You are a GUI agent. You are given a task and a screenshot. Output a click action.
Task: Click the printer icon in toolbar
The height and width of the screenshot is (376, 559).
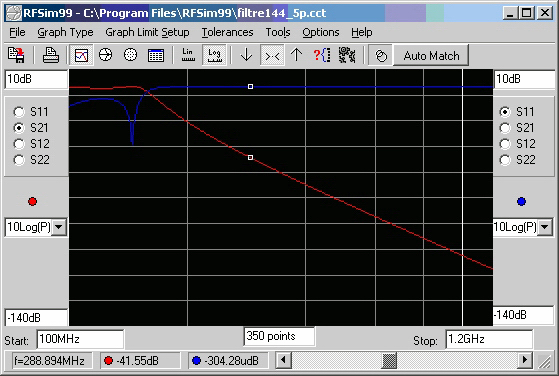51,55
